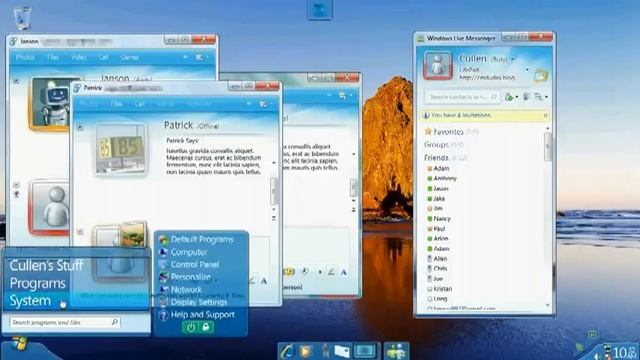Select contact Chris in Friends list
This screenshot has width=640, height=360.
(440, 269)
